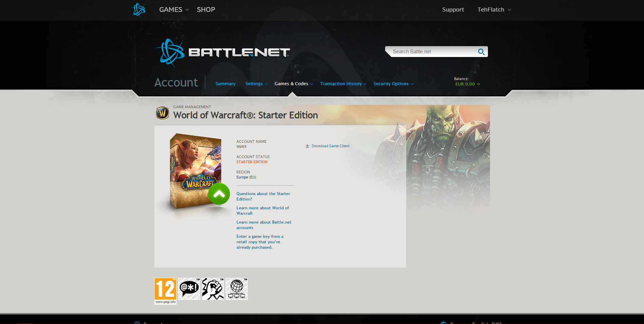This screenshot has height=324, width=644.
Task: Click the Download Game Client link
Action: click(x=330, y=146)
